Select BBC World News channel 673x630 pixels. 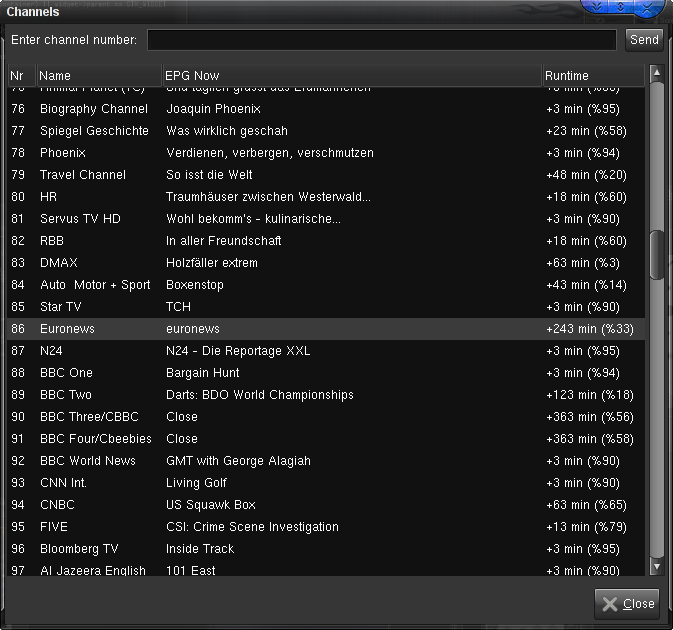[x=326, y=461]
